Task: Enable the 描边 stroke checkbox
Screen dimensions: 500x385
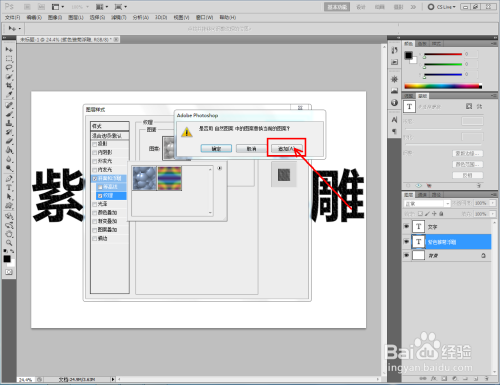Action: [95, 239]
